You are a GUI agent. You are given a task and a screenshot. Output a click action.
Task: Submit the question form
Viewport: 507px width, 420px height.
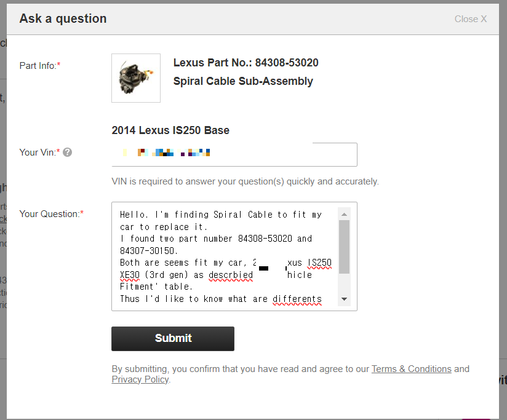(173, 339)
